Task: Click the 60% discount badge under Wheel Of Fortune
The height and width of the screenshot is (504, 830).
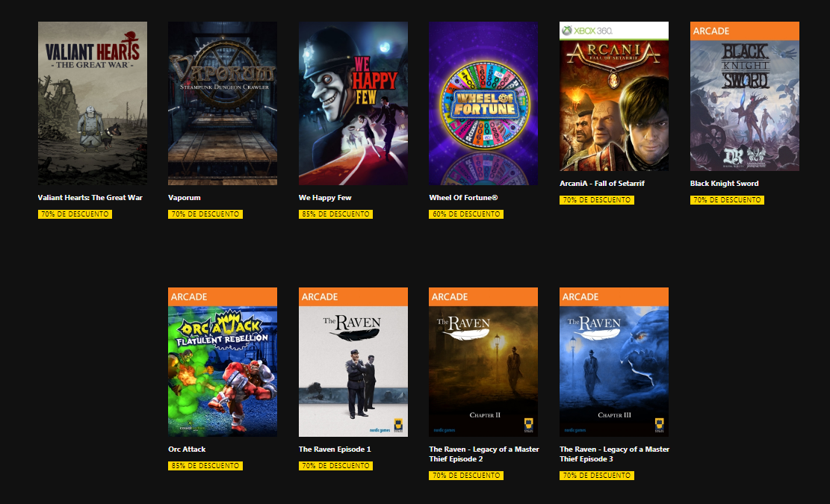Action: [x=466, y=214]
